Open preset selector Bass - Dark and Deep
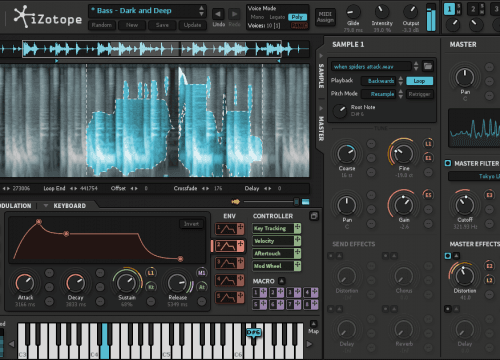The image size is (500, 360). pyautogui.click(x=147, y=11)
